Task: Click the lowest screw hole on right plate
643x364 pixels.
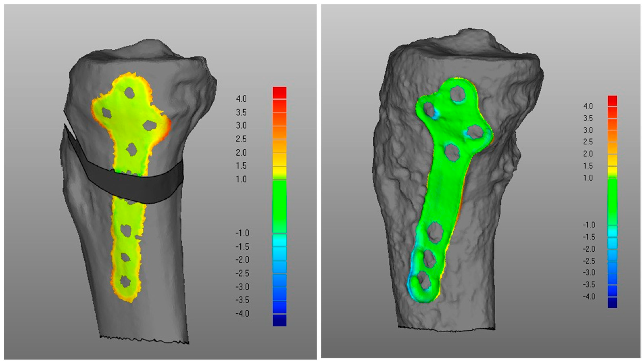Action: click(423, 280)
